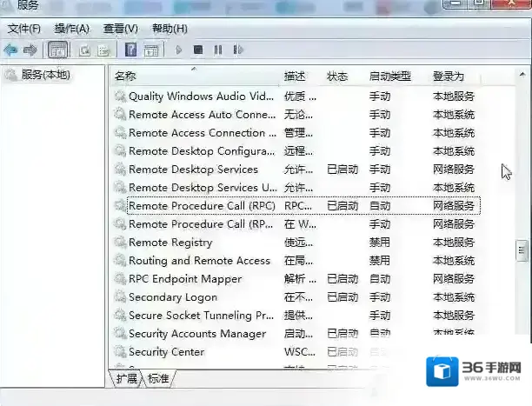Select Remote Procedure Call (RPC) service
This screenshot has height=406, width=532.
(296, 206)
